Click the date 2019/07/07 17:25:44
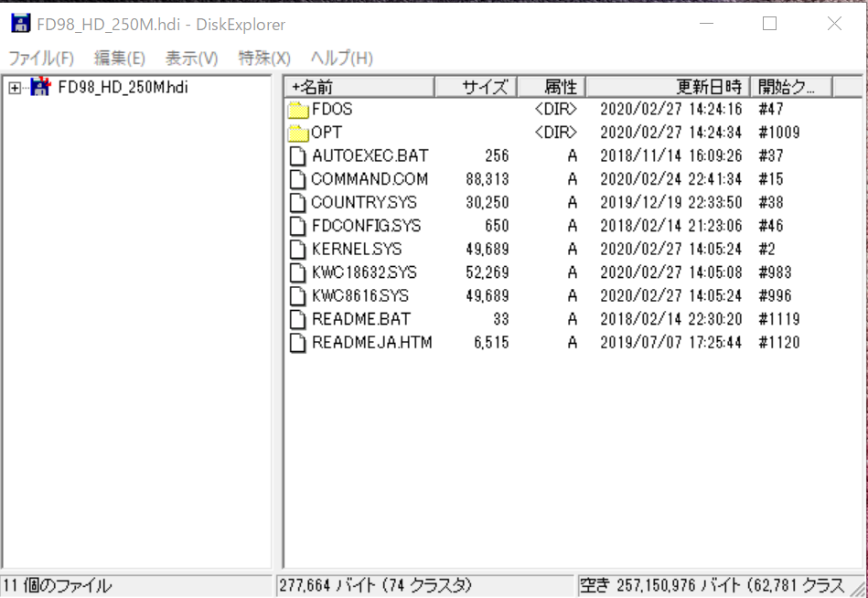This screenshot has width=868, height=598. pos(671,342)
